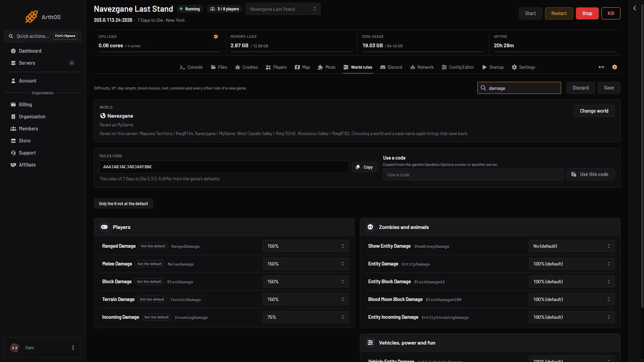Click the Zombies and animals skull icon
The height and width of the screenshot is (362, 644).
click(370, 227)
